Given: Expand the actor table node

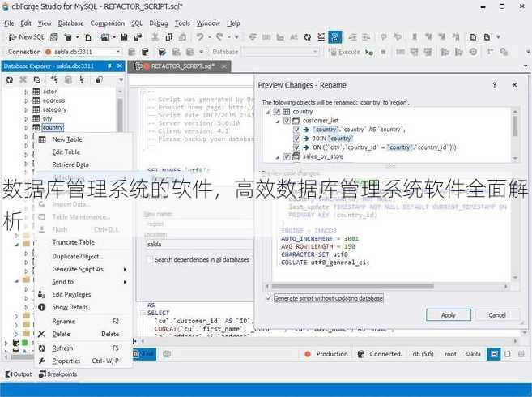Looking at the screenshot, I should (x=26, y=92).
